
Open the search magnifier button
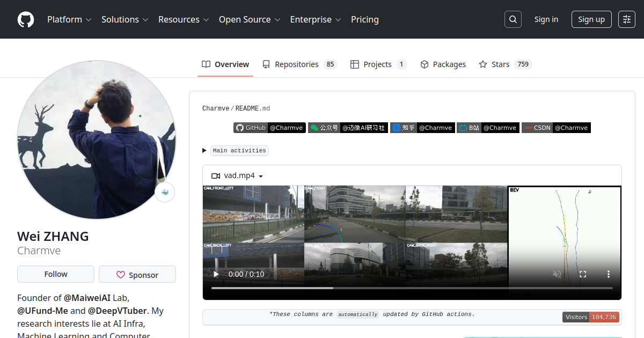click(513, 19)
